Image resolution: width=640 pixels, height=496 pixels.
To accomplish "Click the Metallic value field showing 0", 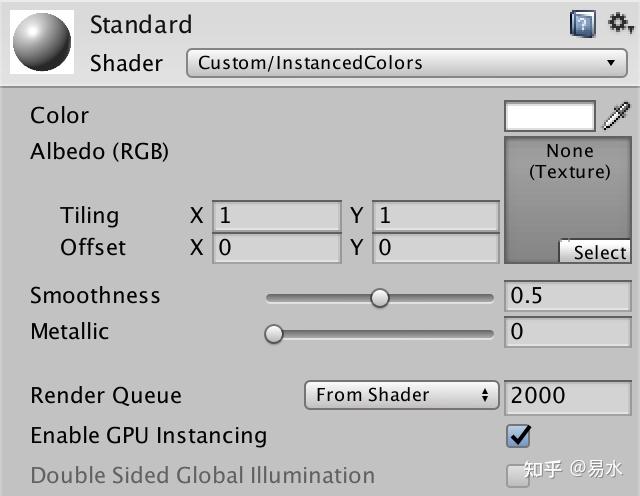I will (x=566, y=332).
